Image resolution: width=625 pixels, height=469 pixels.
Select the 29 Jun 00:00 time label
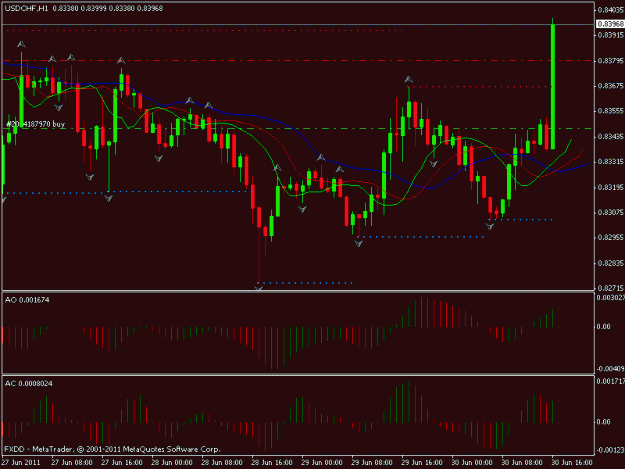tap(322, 462)
